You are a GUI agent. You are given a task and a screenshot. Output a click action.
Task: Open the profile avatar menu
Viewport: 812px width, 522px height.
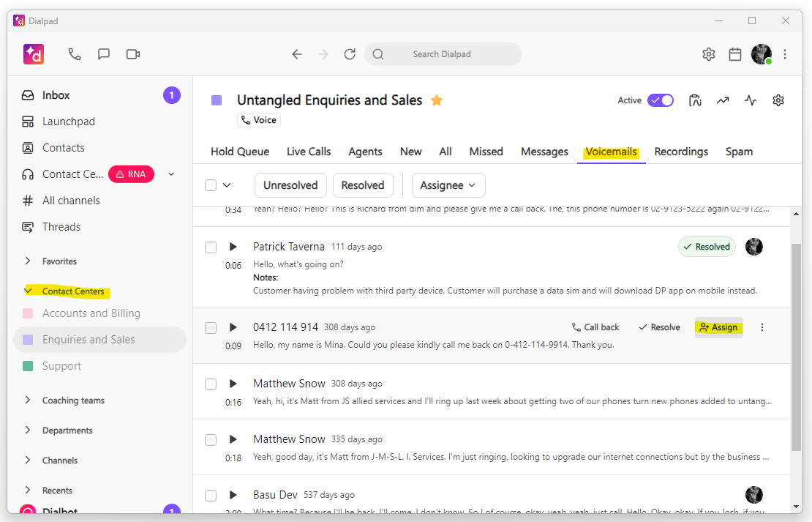coord(762,54)
